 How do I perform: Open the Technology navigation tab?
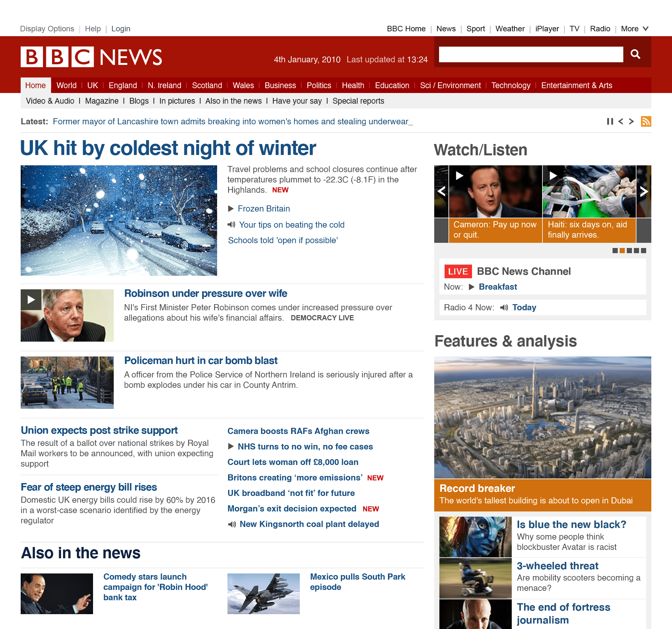(x=510, y=86)
